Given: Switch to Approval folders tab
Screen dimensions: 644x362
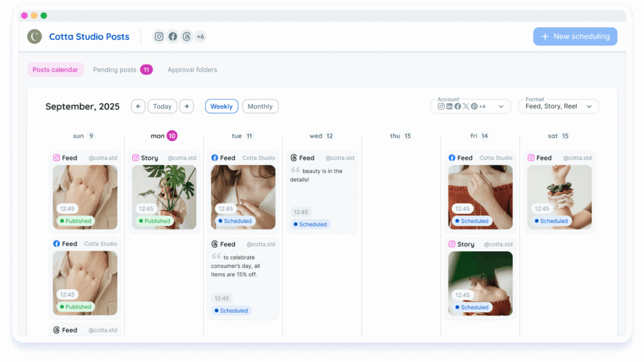Looking at the screenshot, I should click(192, 70).
